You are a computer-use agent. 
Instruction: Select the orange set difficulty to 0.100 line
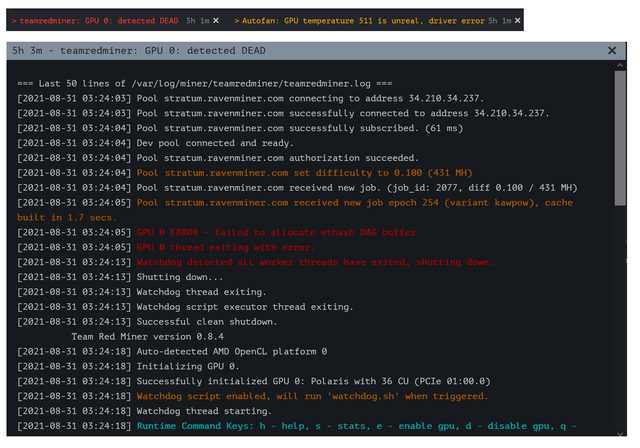[x=244, y=173]
